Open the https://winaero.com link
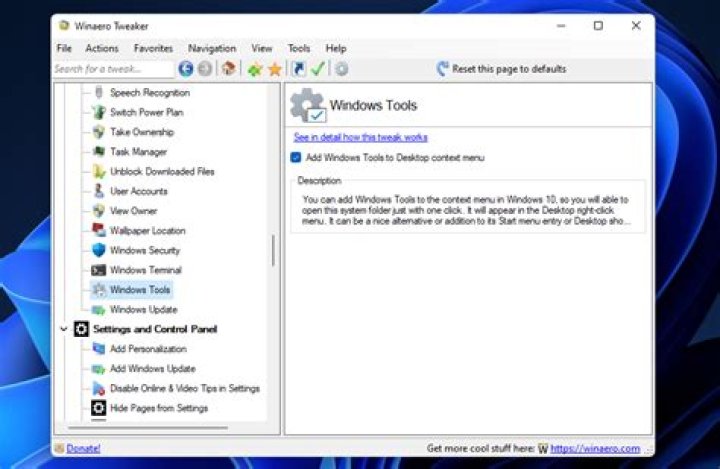720x469 pixels. point(595,448)
